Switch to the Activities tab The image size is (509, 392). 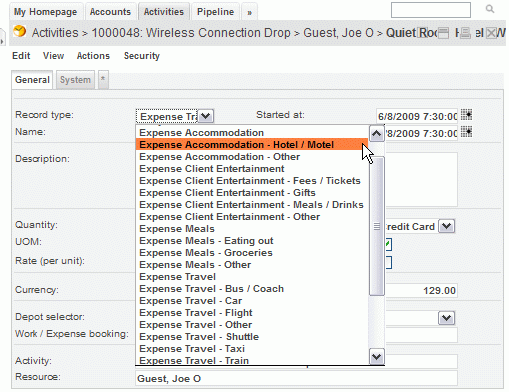tap(164, 12)
